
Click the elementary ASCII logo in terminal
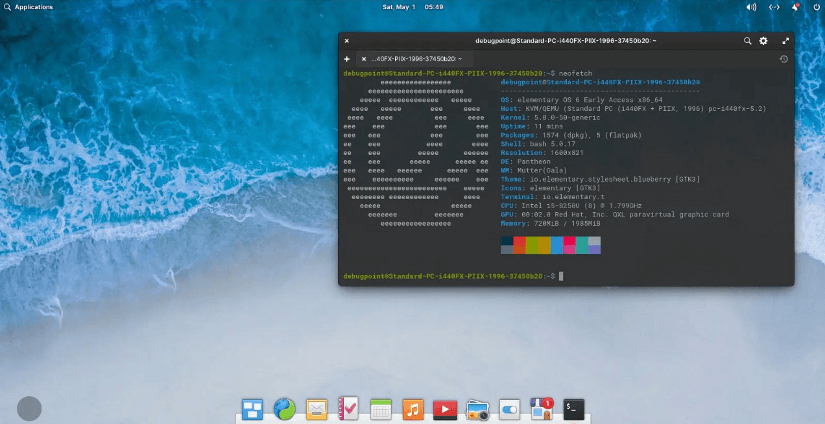[x=416, y=153]
